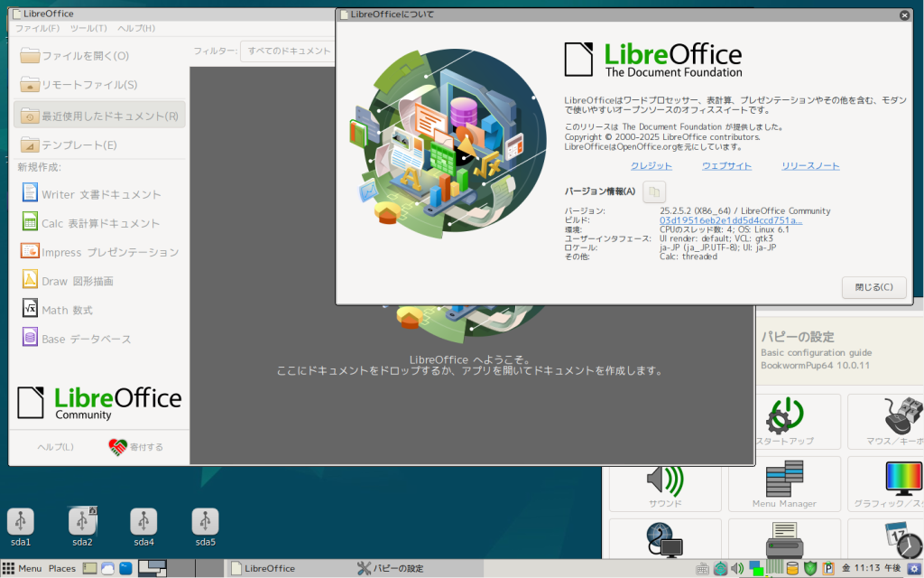Viewport: 924px width, 578px height.
Task: Open the on-screen keyboard tray icon
Action: click(x=702, y=569)
